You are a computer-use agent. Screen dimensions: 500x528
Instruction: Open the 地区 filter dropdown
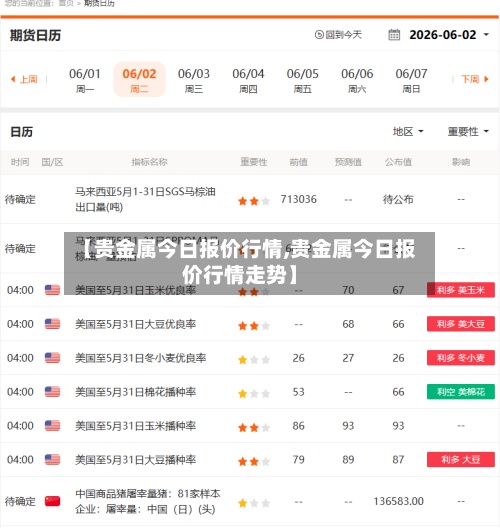(x=408, y=131)
